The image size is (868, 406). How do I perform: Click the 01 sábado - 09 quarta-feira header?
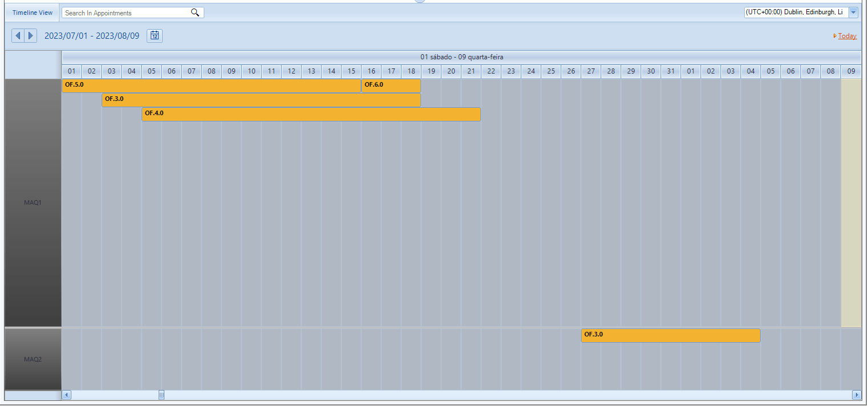pos(461,58)
